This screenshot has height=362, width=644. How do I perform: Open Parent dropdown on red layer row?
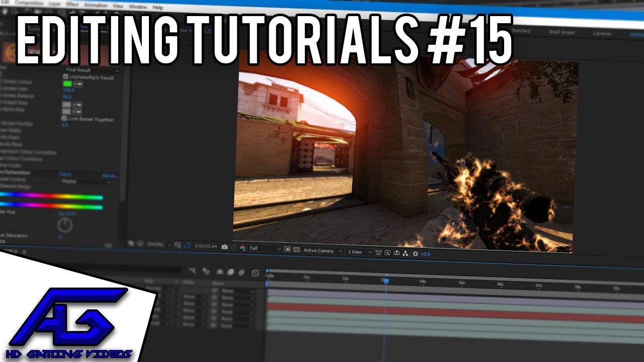[x=237, y=305]
